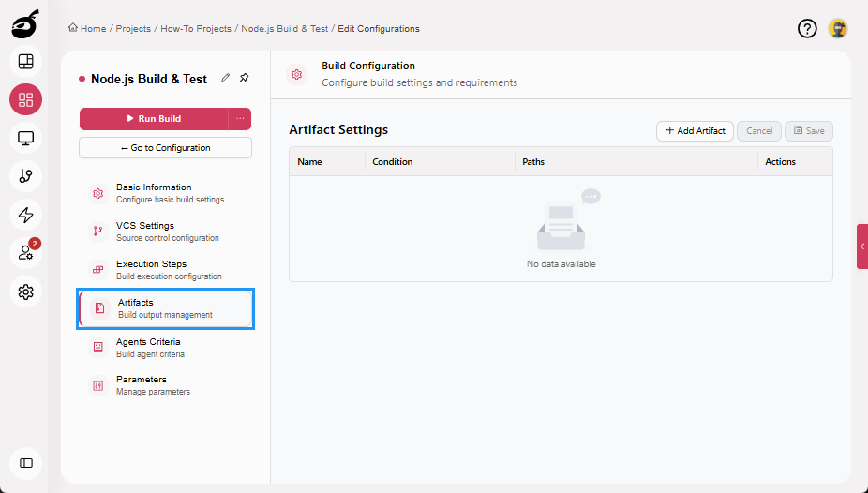Click the app logo in the sidebar
The width and height of the screenshot is (868, 493).
(x=25, y=25)
